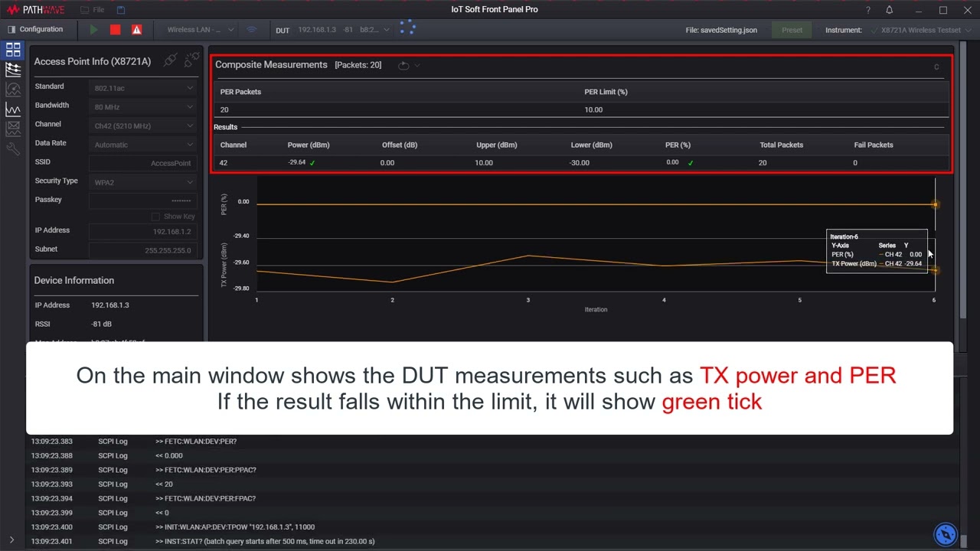Click the restart measurement loop icon
The height and width of the screenshot is (551, 980).
click(x=403, y=65)
